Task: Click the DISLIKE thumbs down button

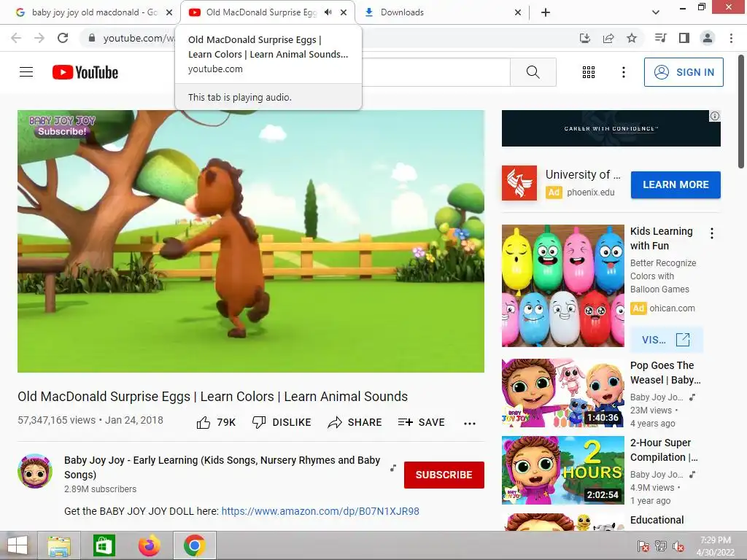Action: 282,422
